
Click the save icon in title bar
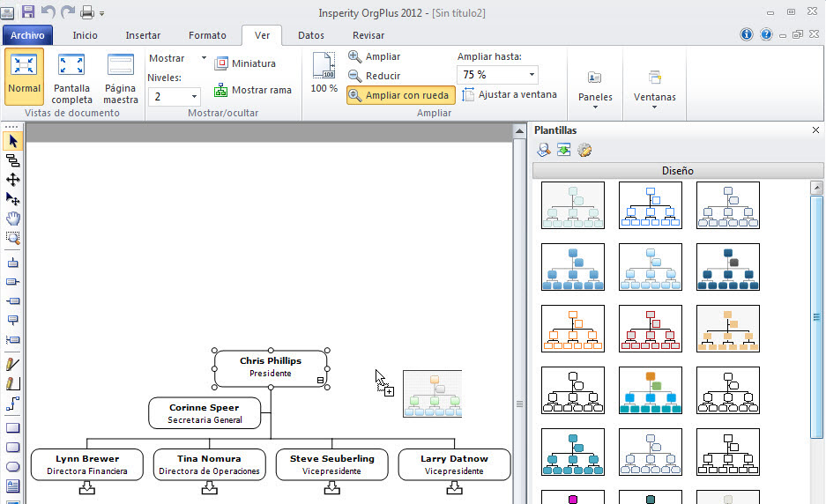pyautogui.click(x=28, y=12)
